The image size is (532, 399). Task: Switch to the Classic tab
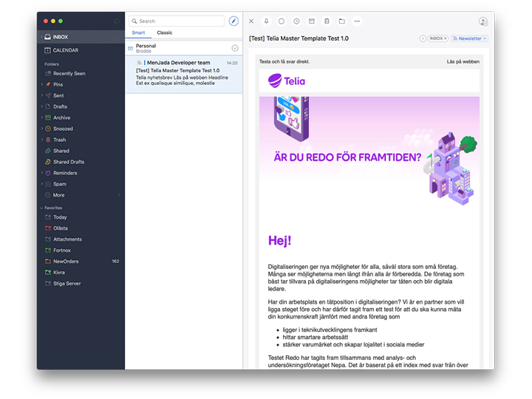165,33
